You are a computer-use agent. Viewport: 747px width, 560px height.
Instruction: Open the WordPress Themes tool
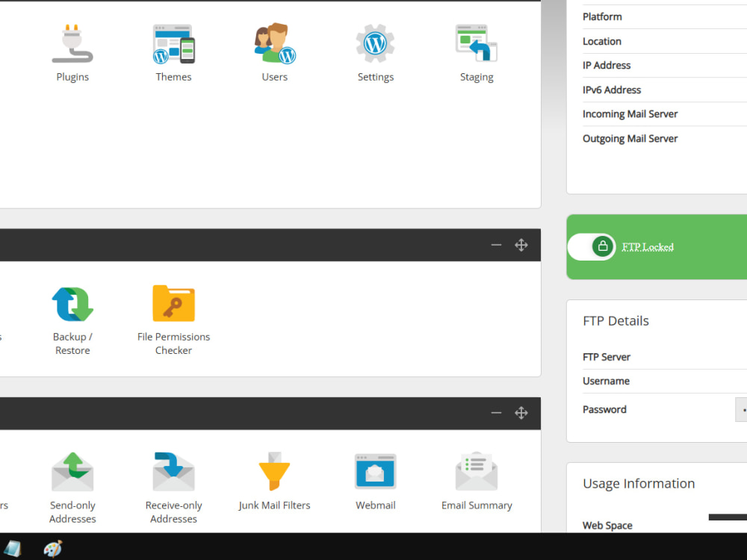pyautogui.click(x=173, y=52)
